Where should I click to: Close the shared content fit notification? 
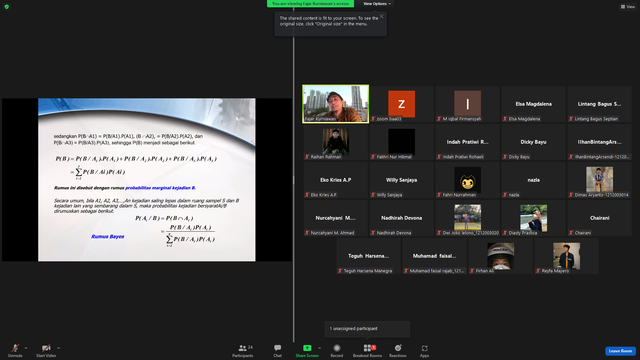[382, 16]
